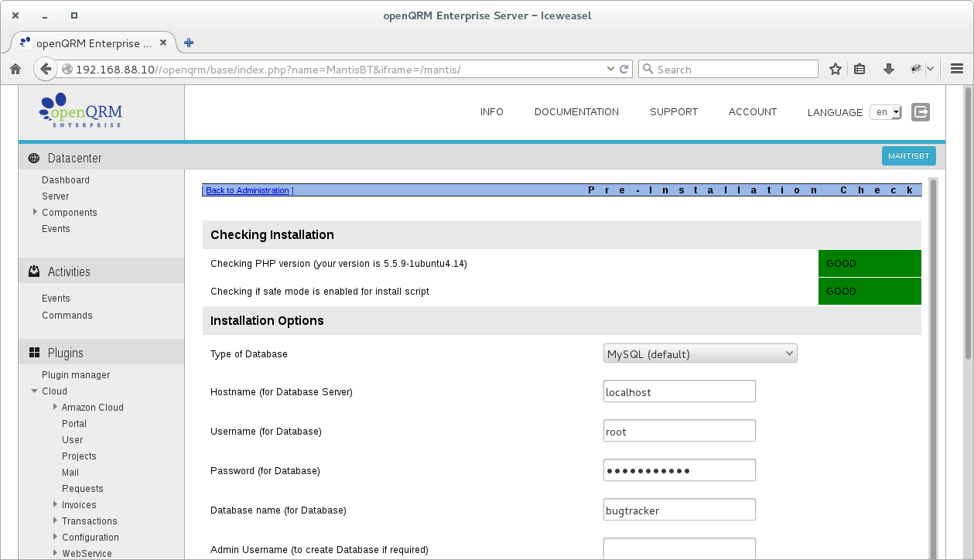974x560 pixels.
Task: Open a new tab with the plus icon
Action: 189,43
